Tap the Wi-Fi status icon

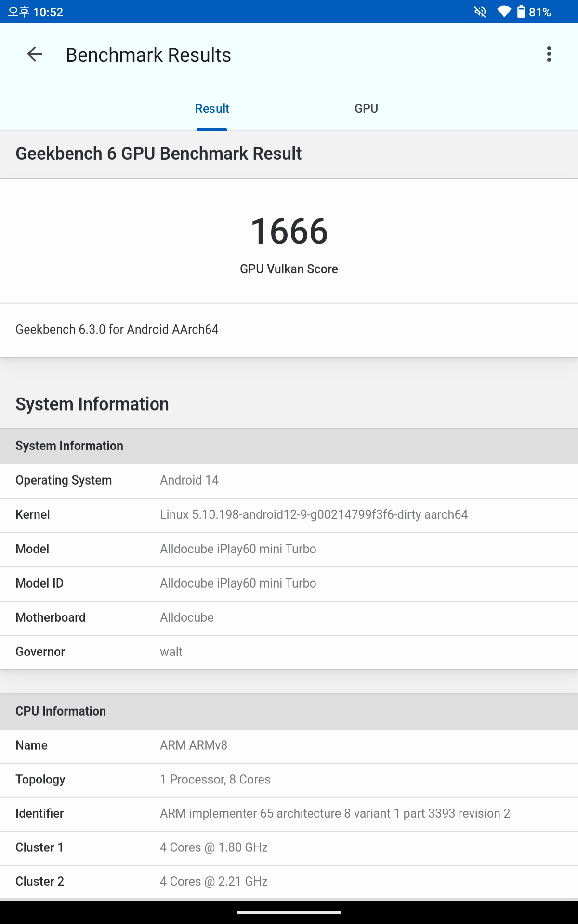[504, 12]
